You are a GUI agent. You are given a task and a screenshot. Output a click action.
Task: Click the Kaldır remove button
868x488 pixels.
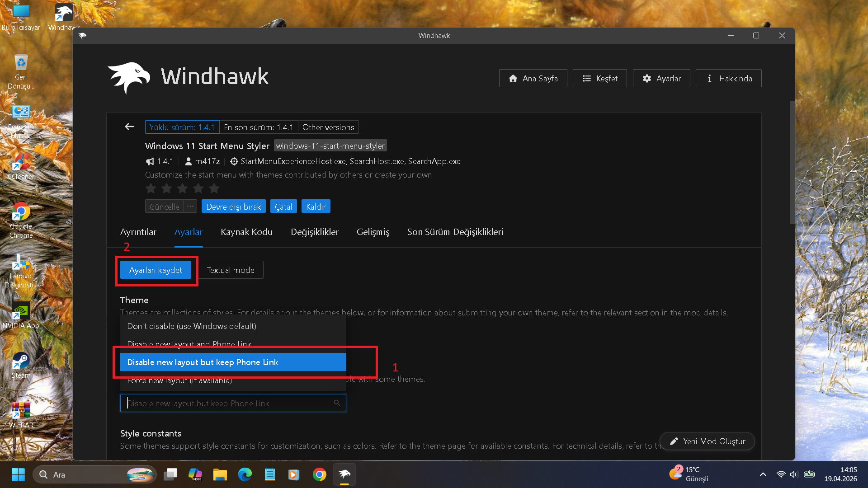(316, 206)
